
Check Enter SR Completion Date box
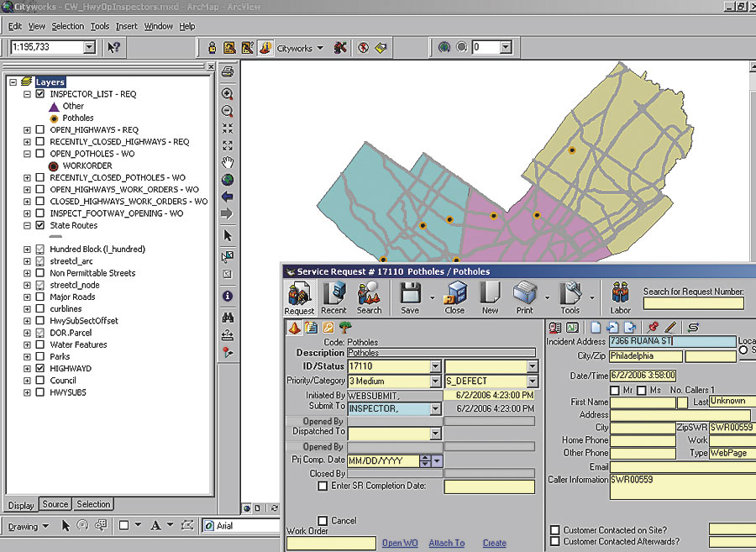(x=323, y=486)
